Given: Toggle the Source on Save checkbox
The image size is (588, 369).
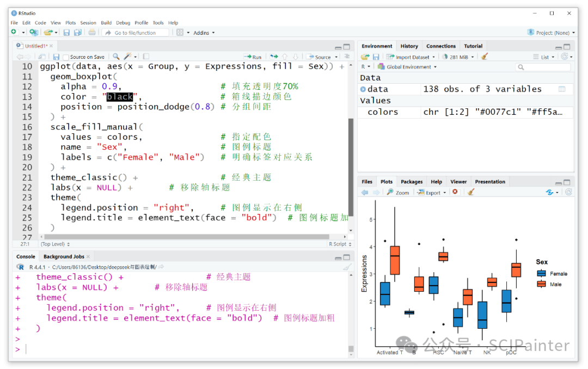Looking at the screenshot, I should pyautogui.click(x=66, y=57).
